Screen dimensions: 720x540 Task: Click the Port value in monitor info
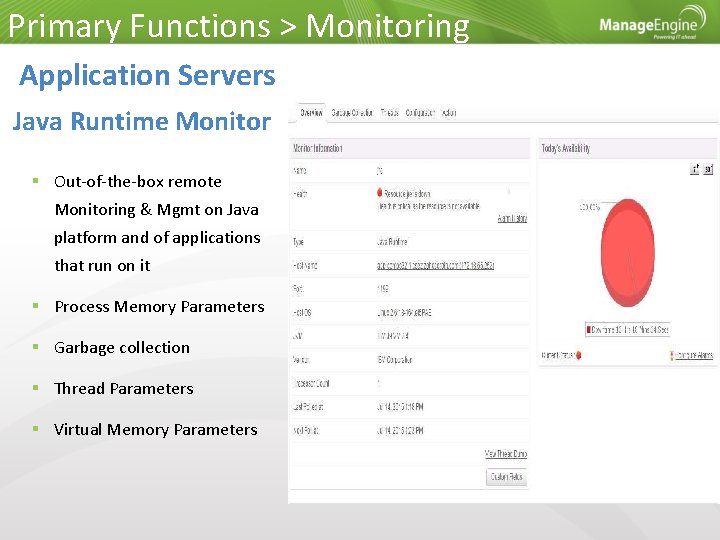tap(382, 289)
